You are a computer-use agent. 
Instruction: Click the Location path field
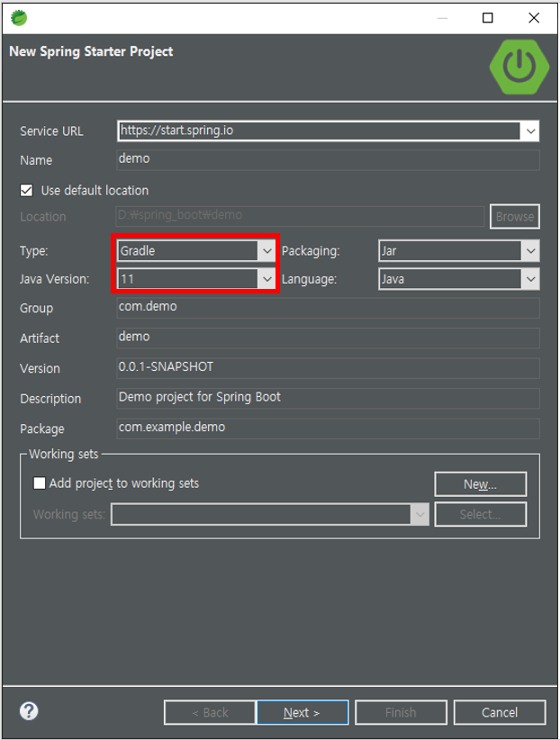[x=301, y=216]
